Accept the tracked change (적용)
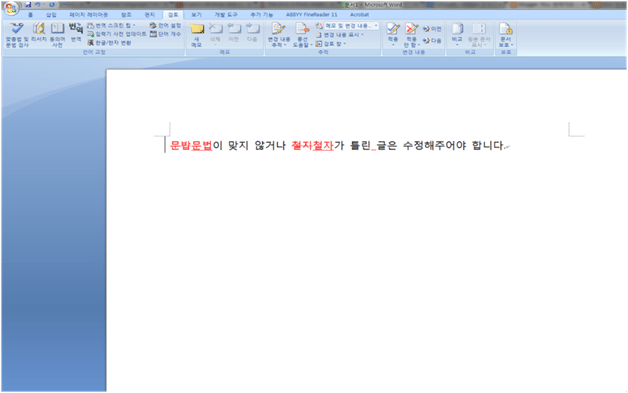Image resolution: width=628 pixels, height=393 pixels. tap(393, 34)
